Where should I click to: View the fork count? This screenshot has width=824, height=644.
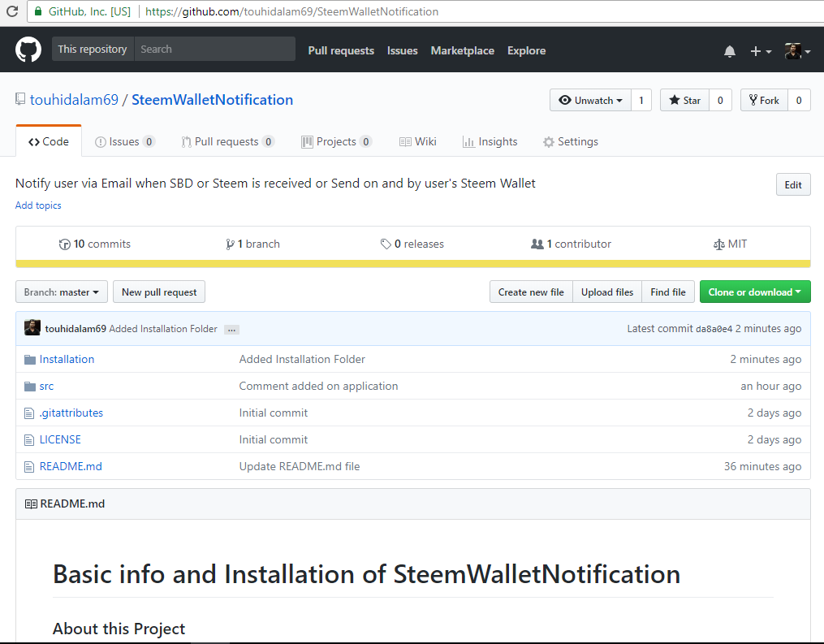click(x=800, y=100)
